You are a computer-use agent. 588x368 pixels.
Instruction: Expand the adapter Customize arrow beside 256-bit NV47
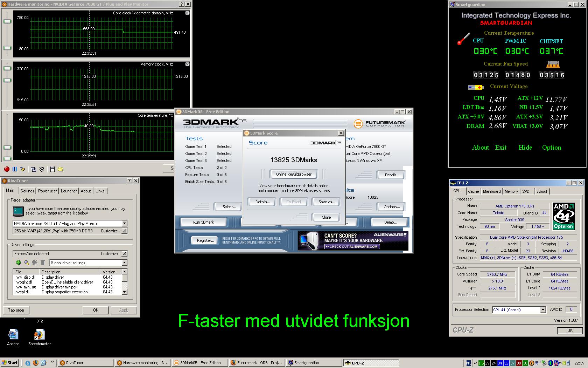[x=124, y=231]
